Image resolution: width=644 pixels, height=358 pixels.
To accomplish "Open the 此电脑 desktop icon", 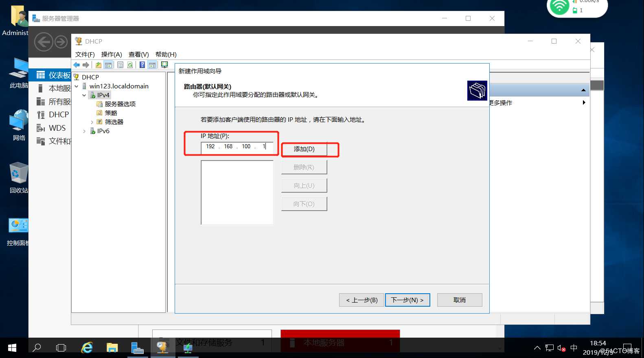I will click(19, 73).
